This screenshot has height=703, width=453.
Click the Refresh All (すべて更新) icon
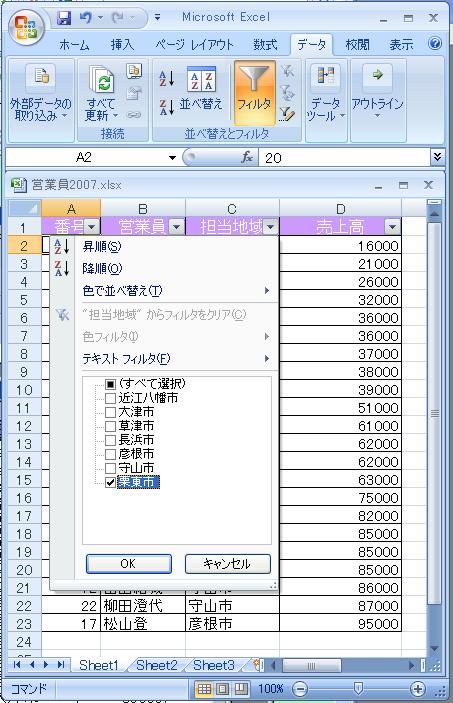(101, 81)
